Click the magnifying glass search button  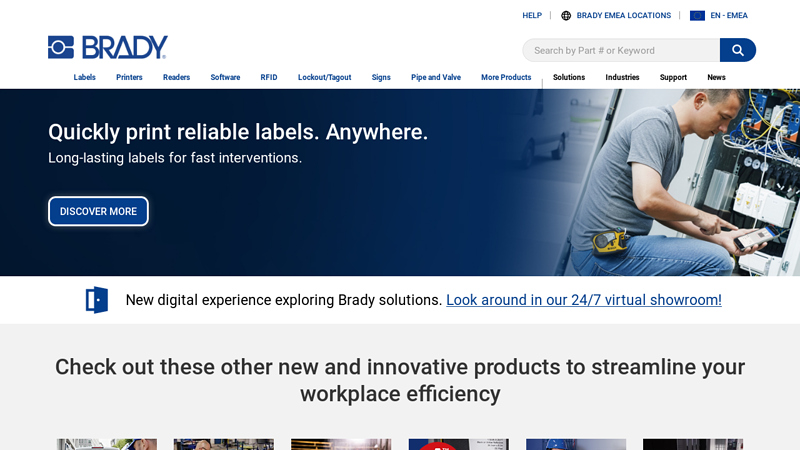coord(738,50)
